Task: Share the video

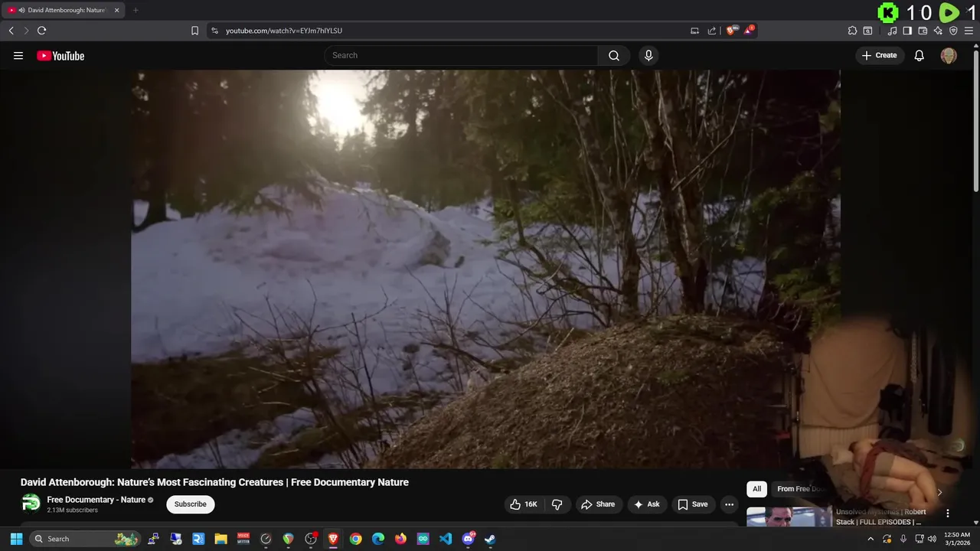Action: point(598,504)
